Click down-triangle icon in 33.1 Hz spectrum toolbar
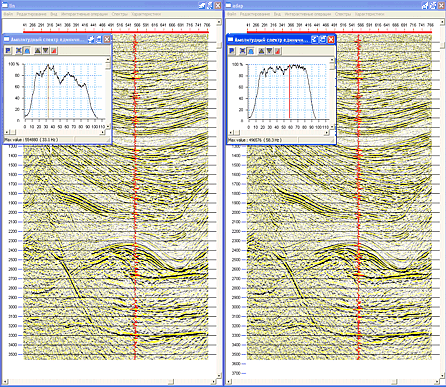The width and height of the screenshot is (446, 387). (x=46, y=50)
